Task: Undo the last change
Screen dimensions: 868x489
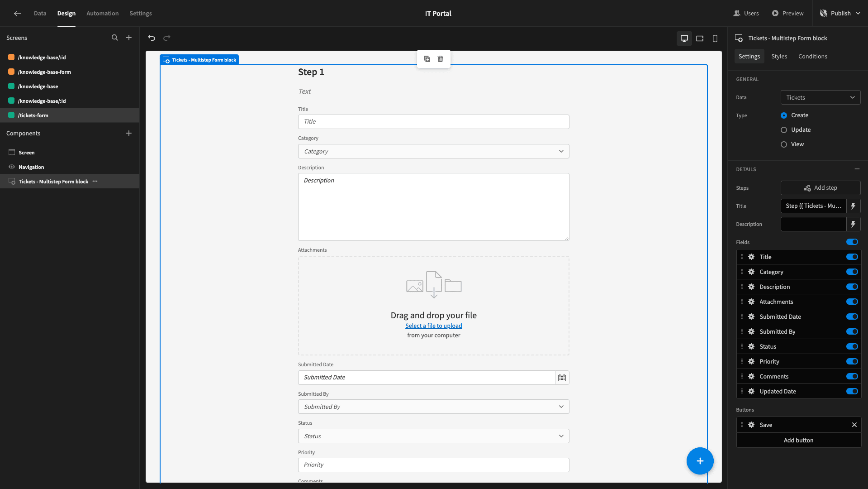Action: pyautogui.click(x=152, y=38)
